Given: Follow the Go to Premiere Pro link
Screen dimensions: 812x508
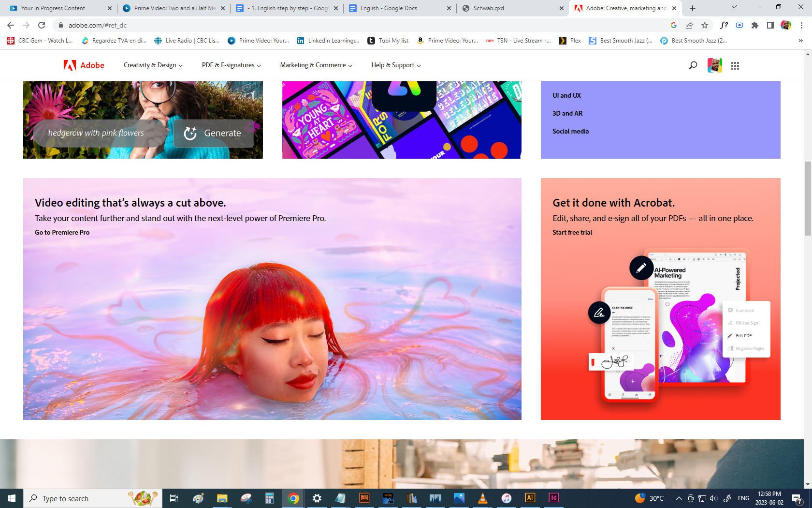Looking at the screenshot, I should pos(62,232).
